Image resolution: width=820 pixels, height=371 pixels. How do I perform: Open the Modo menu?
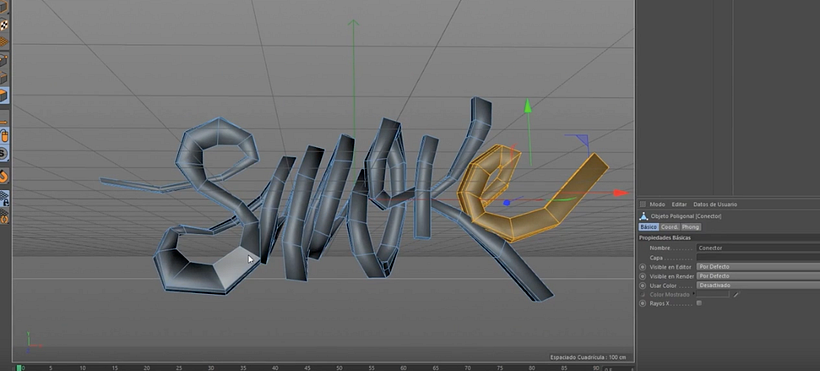tap(657, 204)
